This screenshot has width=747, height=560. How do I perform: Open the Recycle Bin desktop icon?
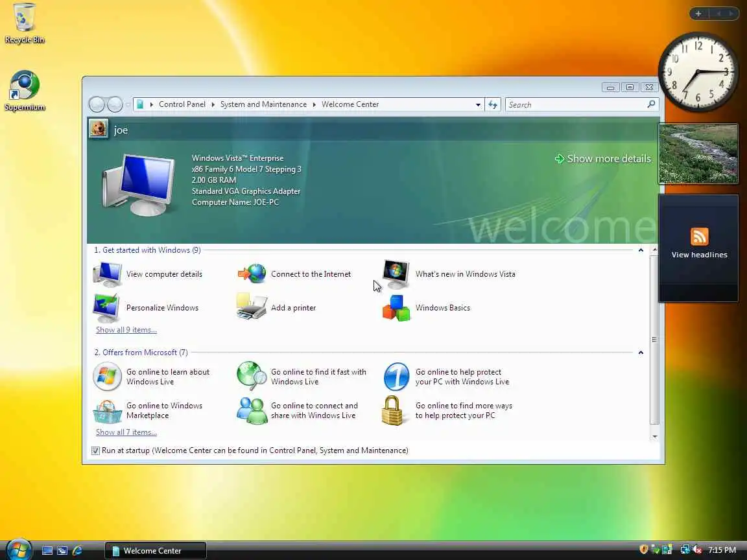click(x=24, y=24)
